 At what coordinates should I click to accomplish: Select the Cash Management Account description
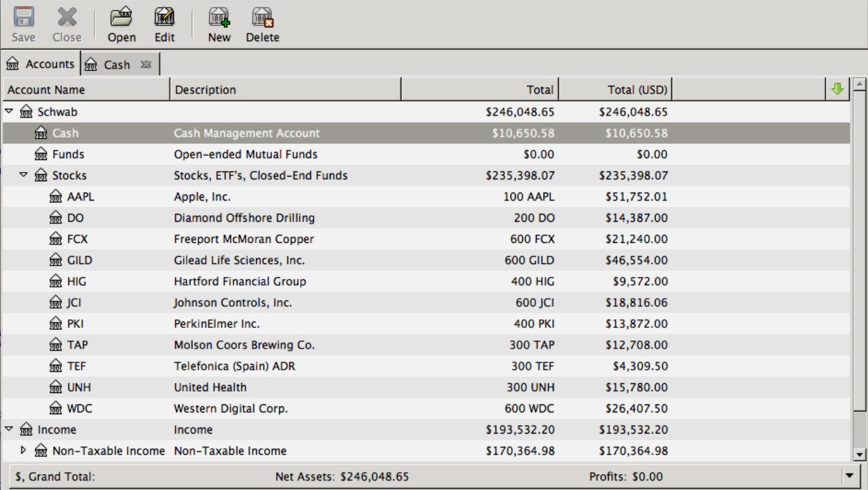[x=247, y=133]
